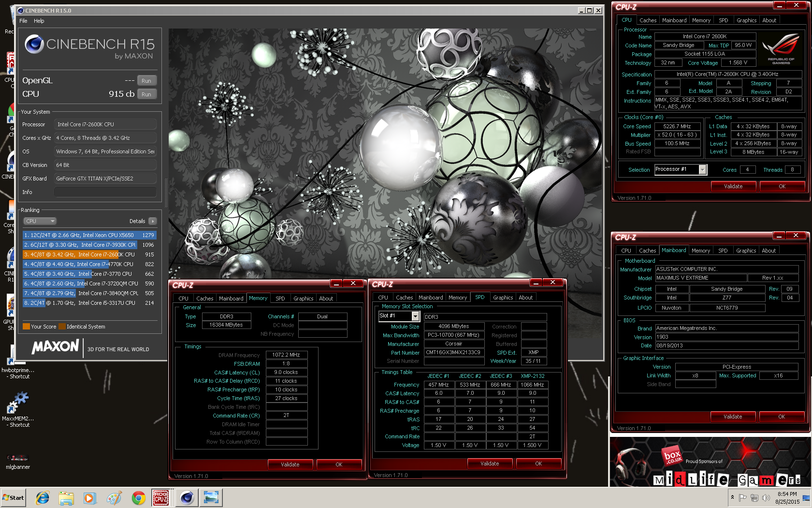Open the Help menu in Cinebench
The image size is (812, 508).
tap(39, 21)
